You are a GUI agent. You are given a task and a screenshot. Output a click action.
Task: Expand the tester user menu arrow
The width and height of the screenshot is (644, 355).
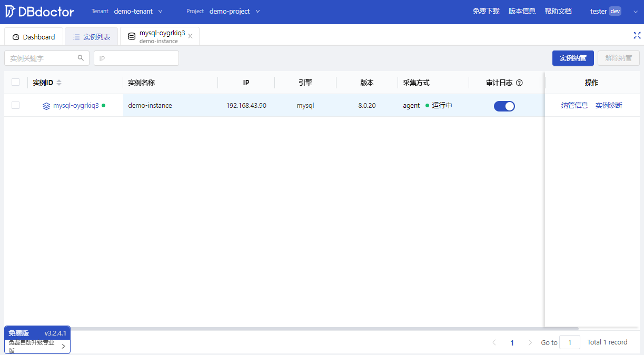click(635, 12)
